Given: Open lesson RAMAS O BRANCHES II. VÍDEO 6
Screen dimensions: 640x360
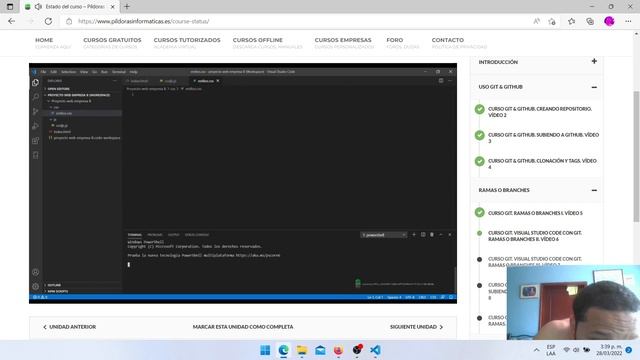Looking at the screenshot, I should [535, 236].
